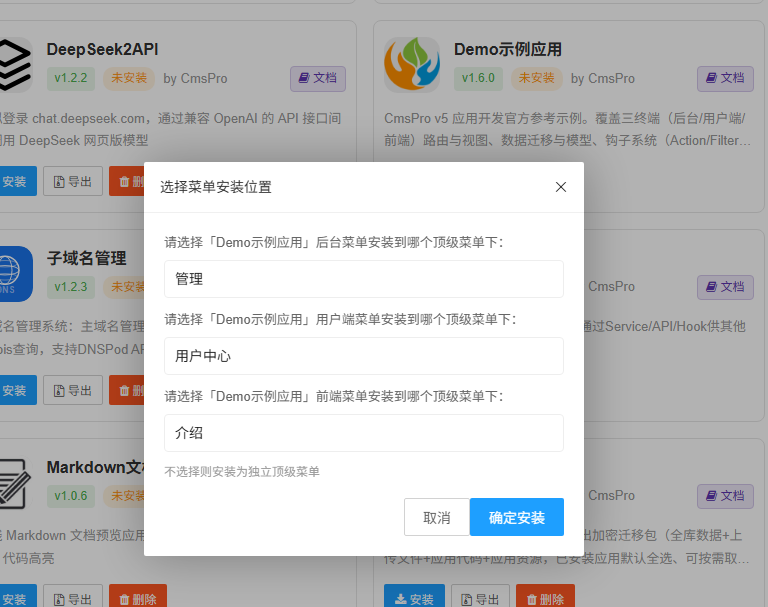Confirm with the 确定安装 button

[x=517, y=517]
